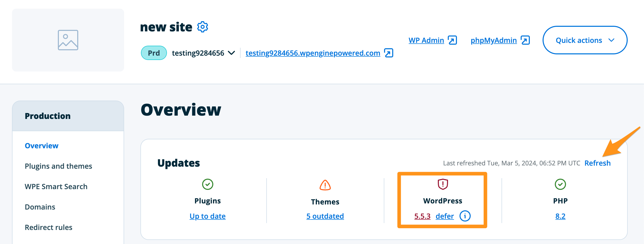Click the site settings gear icon
The width and height of the screenshot is (644, 244).
click(x=203, y=27)
